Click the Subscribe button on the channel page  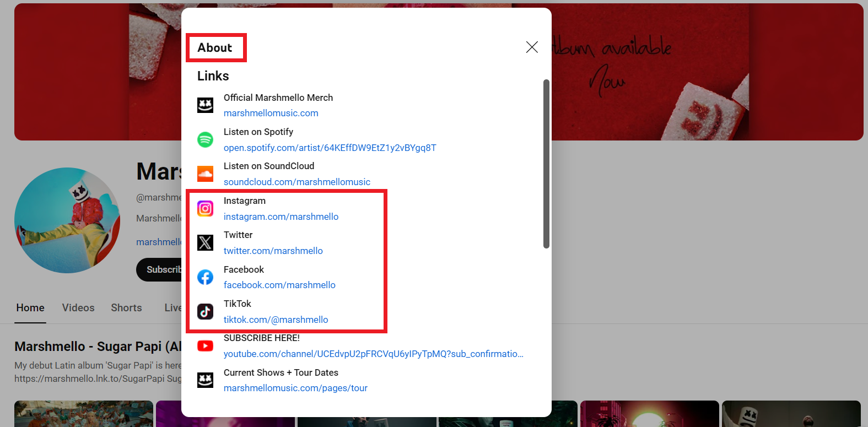click(x=159, y=269)
